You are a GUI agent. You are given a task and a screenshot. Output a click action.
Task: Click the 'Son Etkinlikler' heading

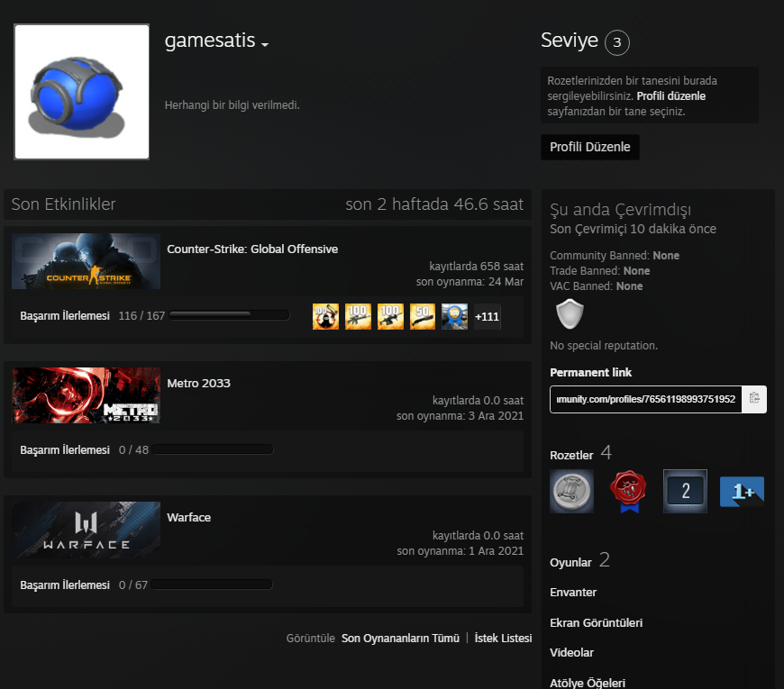click(x=63, y=204)
